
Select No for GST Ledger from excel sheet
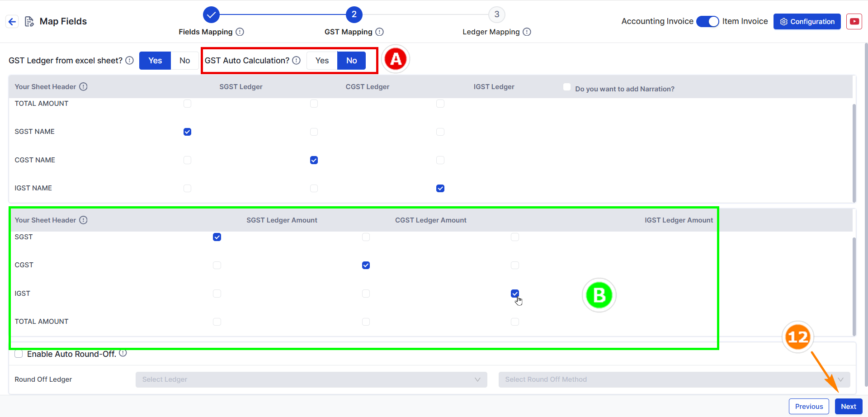(184, 61)
